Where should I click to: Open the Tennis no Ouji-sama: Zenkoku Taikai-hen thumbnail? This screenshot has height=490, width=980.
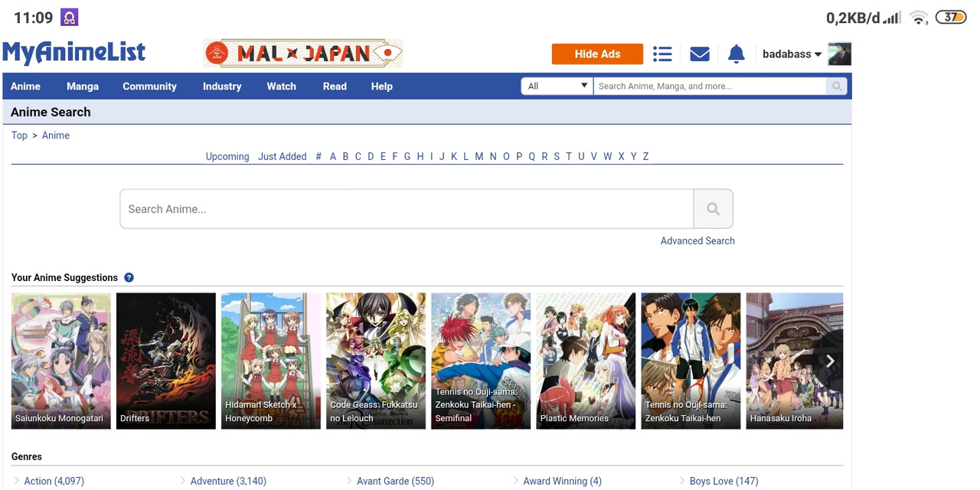(x=691, y=361)
